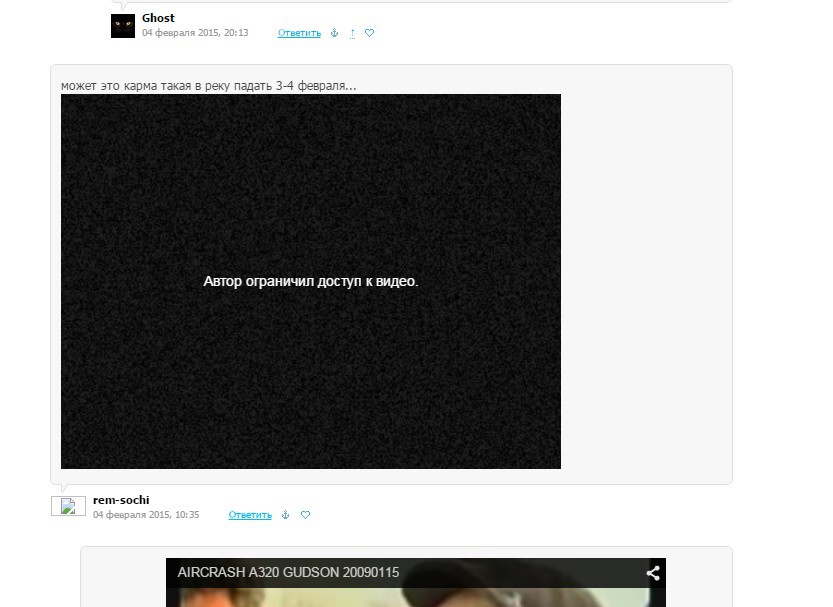
Task: Click the date "04 февраля 2015, 20:13"
Action: pyautogui.click(x=195, y=33)
